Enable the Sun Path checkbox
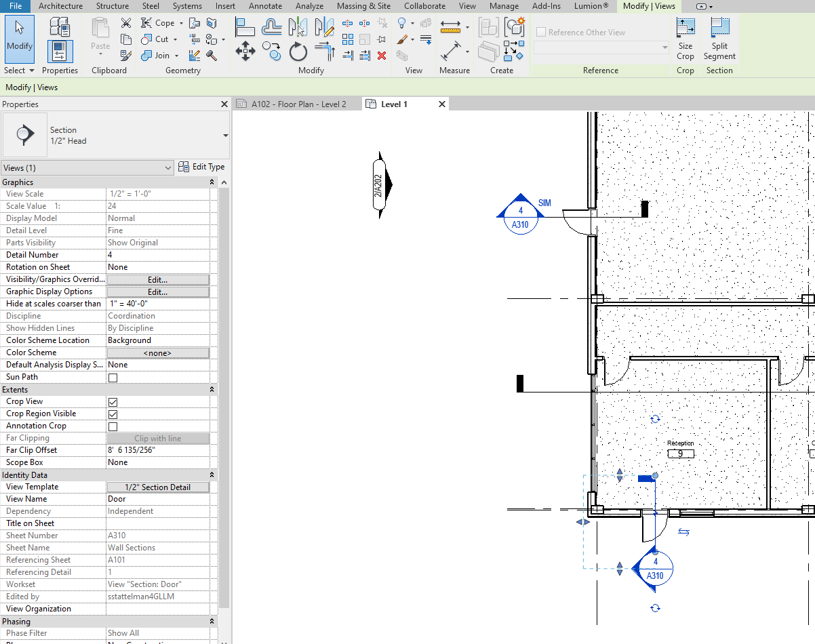Image resolution: width=815 pixels, height=644 pixels. (112, 376)
